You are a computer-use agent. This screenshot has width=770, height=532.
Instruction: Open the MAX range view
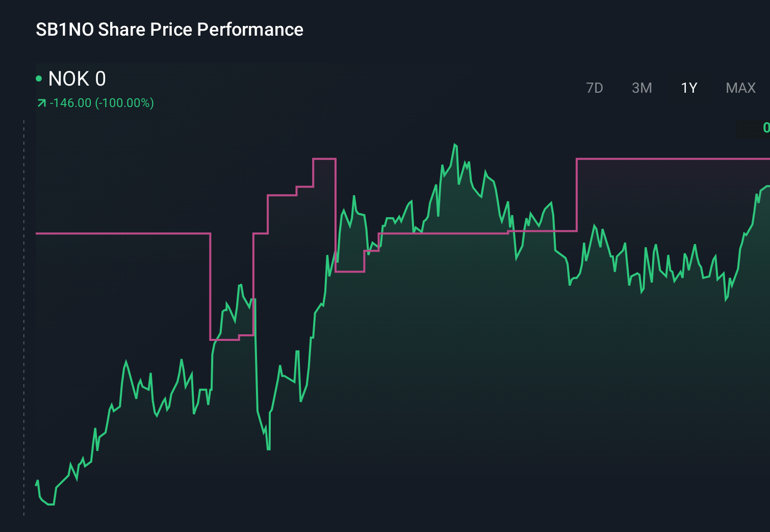[x=740, y=88]
